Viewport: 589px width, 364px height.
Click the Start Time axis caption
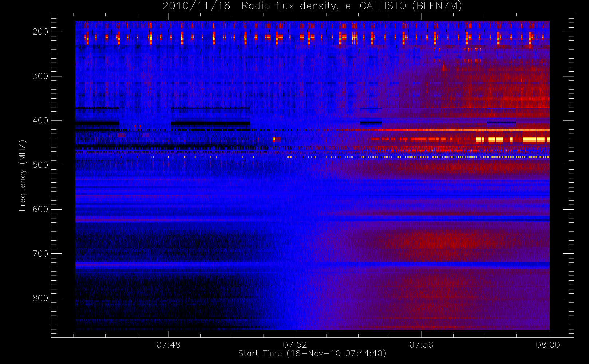pos(312,353)
